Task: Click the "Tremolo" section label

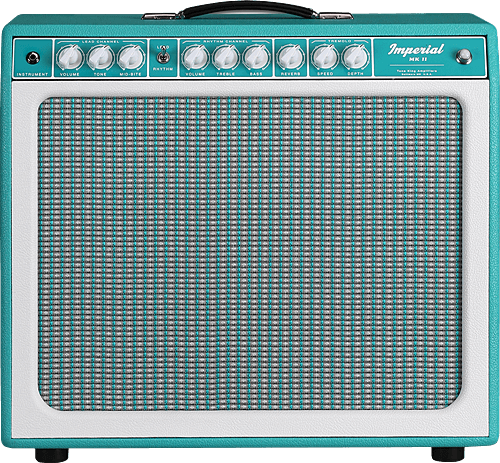Action: tap(340, 41)
